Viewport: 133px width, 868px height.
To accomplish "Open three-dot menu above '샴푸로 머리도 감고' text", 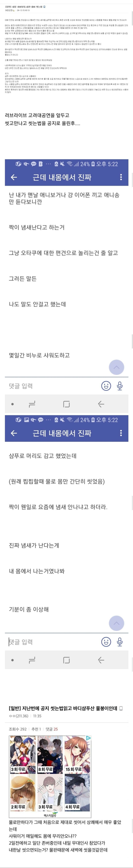I will 121,433.
